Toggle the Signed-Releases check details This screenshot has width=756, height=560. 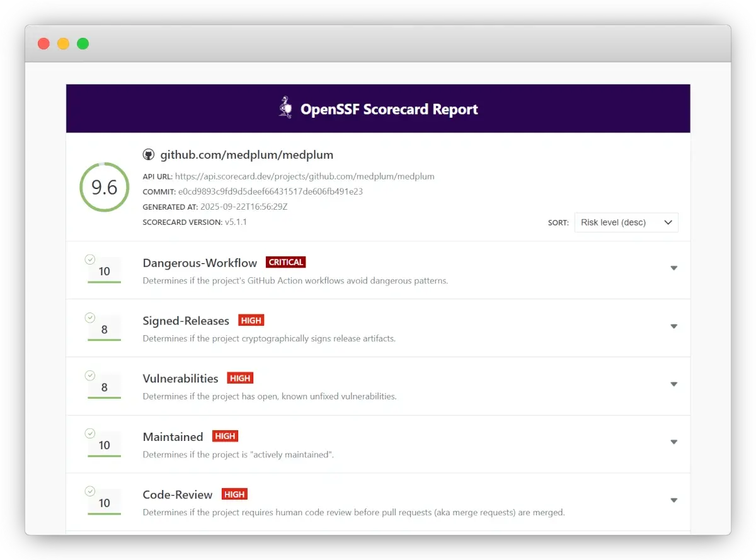674,326
